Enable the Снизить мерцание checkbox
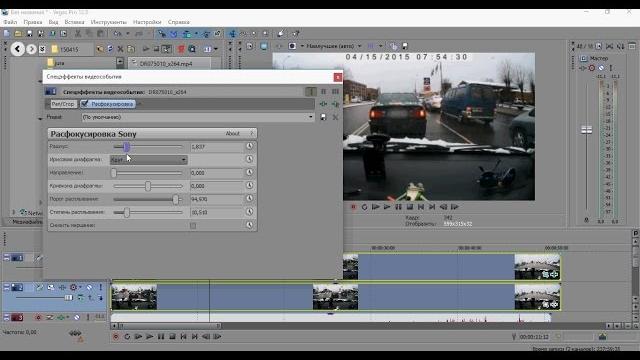This screenshot has height=360, width=640. click(193, 225)
